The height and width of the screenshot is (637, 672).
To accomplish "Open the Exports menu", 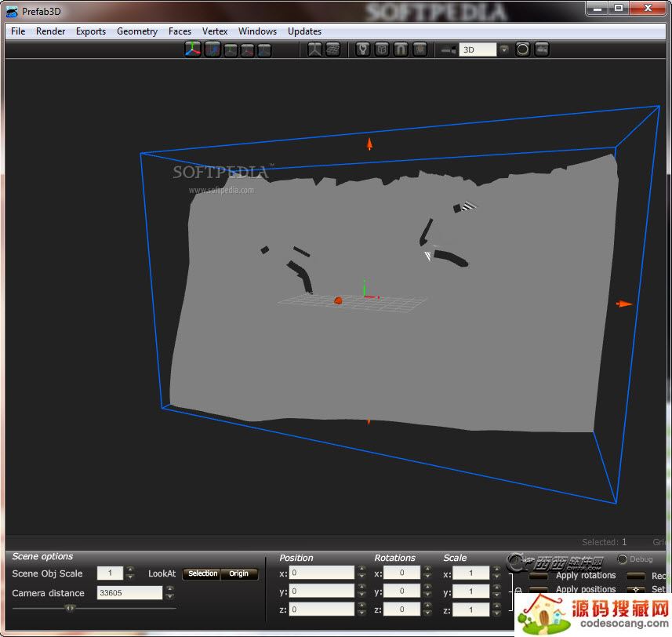I will [x=91, y=31].
